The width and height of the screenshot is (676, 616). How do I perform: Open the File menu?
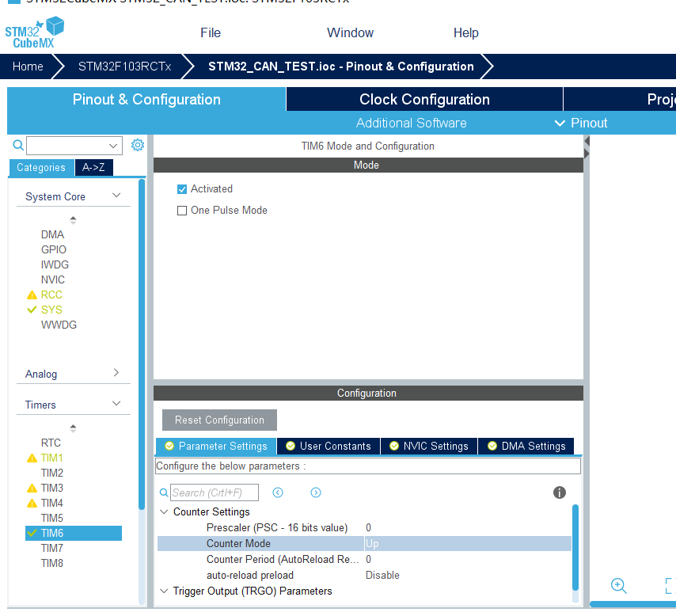tap(211, 32)
